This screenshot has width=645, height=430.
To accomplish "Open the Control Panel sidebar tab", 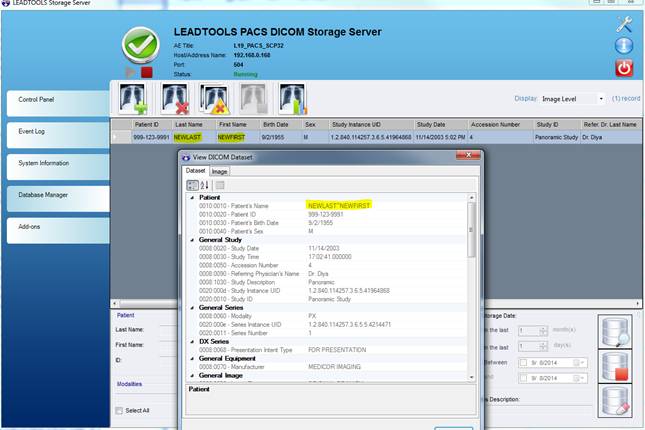I will coord(58,103).
